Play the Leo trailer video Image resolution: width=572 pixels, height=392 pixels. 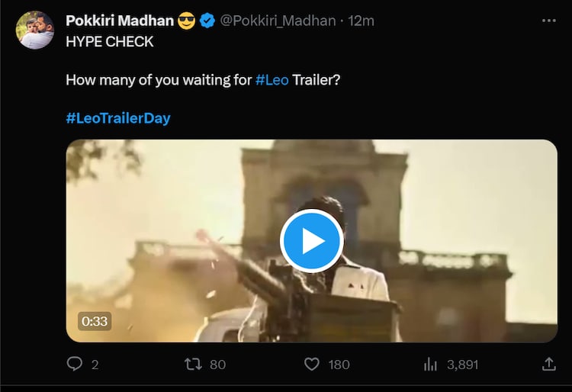(x=311, y=241)
